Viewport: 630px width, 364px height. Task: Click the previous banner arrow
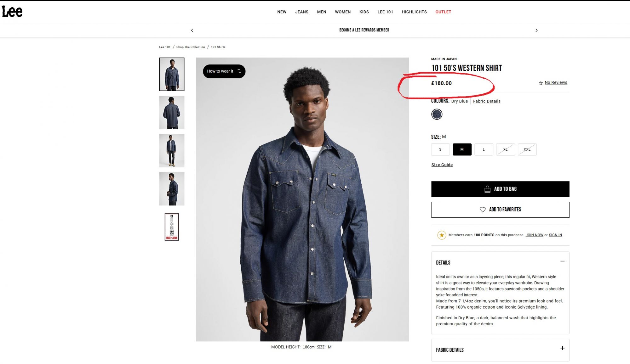pyautogui.click(x=192, y=30)
